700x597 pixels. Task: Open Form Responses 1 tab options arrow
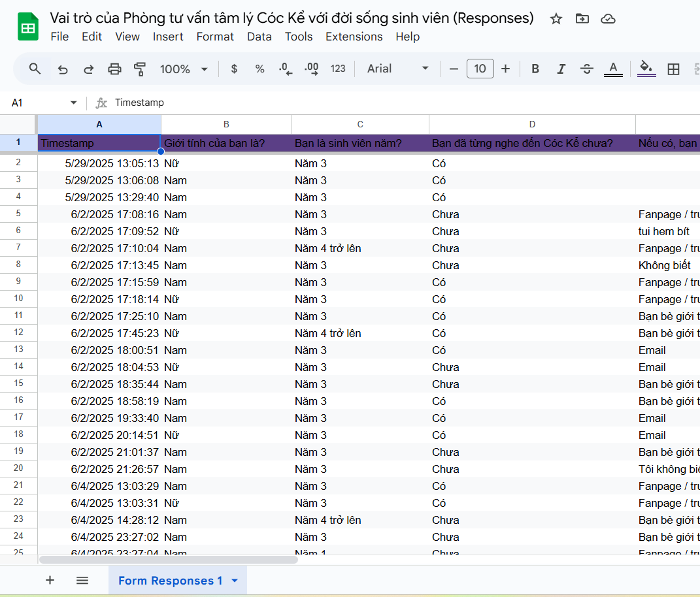pos(235,581)
